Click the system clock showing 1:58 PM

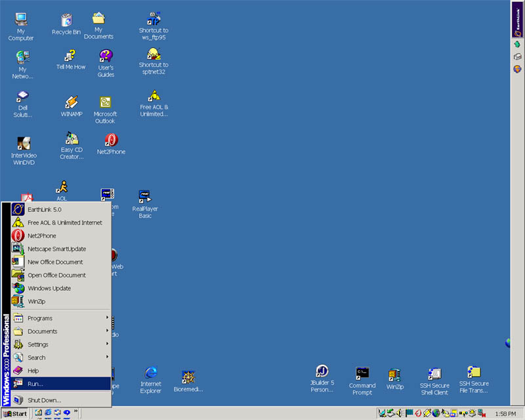point(505,414)
